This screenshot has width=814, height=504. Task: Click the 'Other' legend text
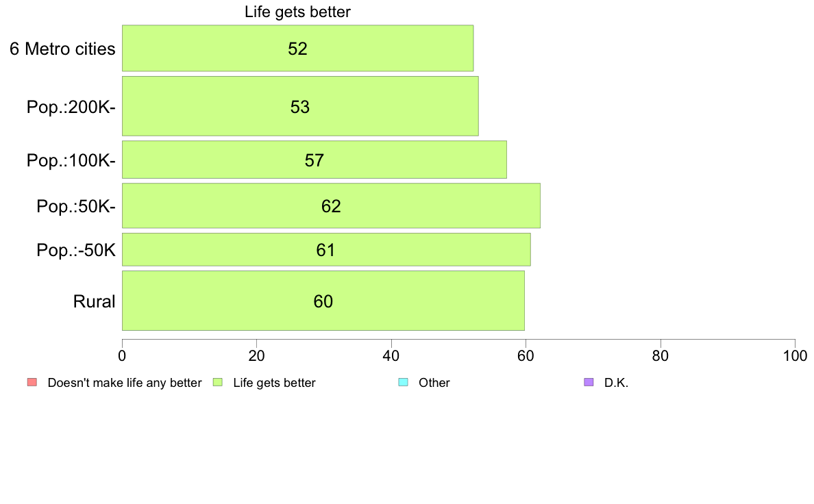coord(434,383)
